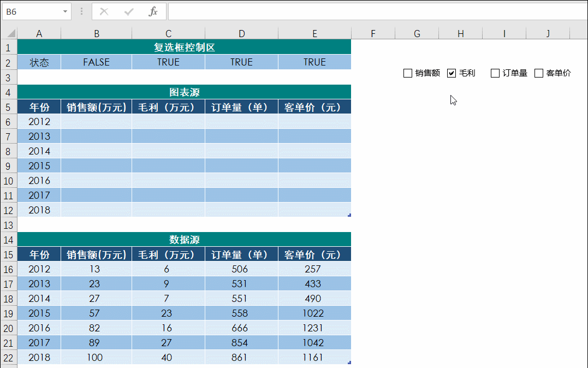Click order count 666 in row 20
Screen dimensions: 588x368
pyautogui.click(x=241, y=328)
